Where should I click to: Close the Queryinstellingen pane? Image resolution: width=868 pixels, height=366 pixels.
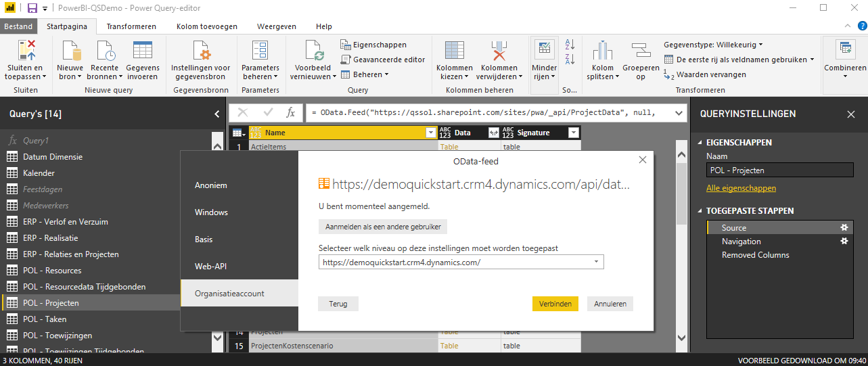(851, 114)
